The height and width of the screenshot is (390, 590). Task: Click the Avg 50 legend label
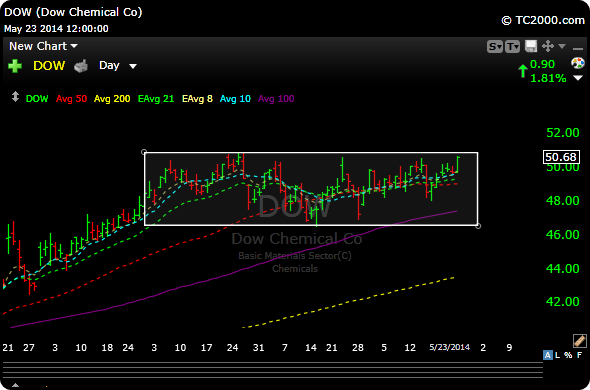coord(71,99)
